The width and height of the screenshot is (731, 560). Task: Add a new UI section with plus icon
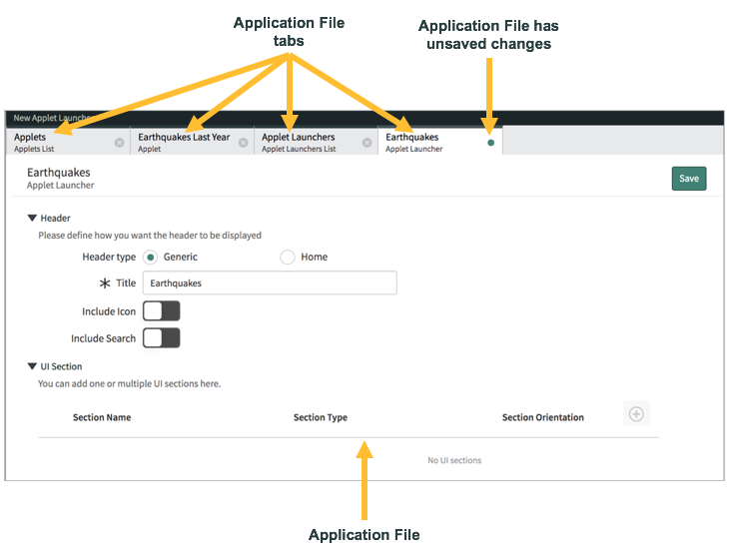[x=636, y=414]
